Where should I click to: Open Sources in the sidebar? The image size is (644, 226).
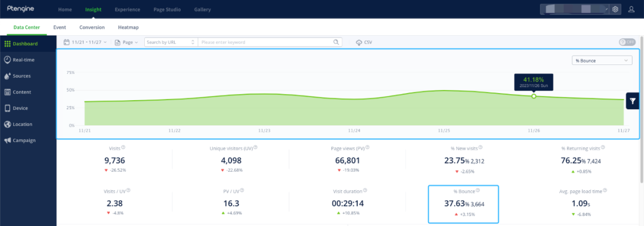28,76
